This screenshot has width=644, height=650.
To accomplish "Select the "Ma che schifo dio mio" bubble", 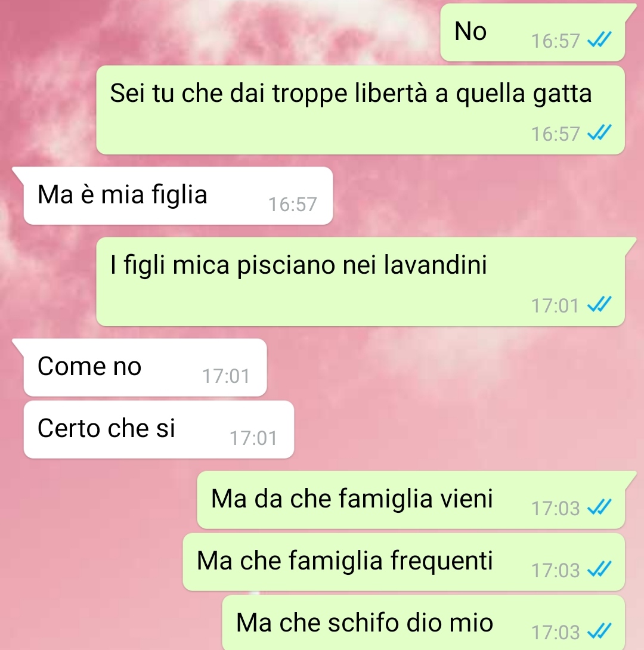I will pyautogui.click(x=423, y=623).
